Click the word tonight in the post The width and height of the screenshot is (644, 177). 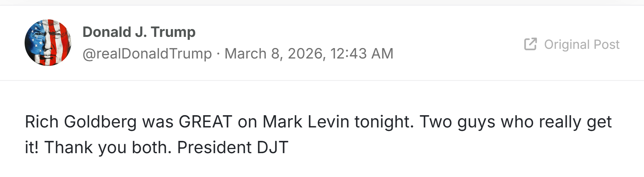click(x=384, y=122)
